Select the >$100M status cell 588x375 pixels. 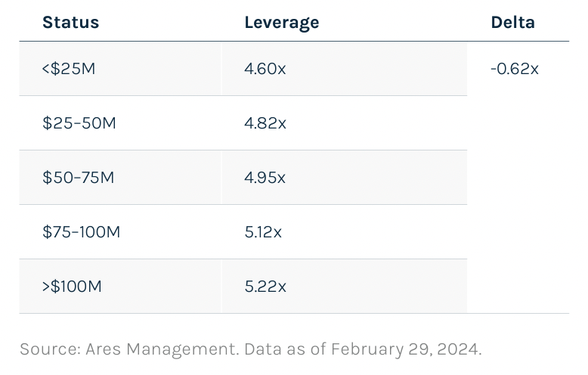tap(72, 287)
